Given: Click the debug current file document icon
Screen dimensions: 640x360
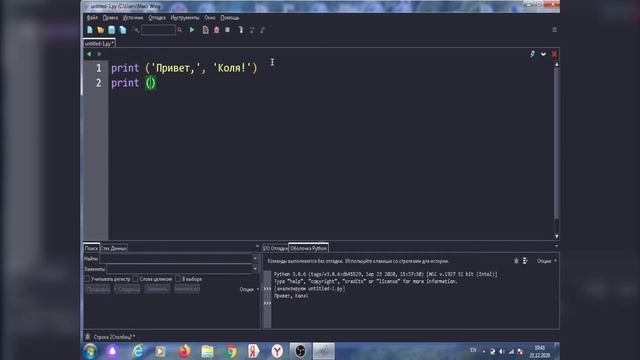Looking at the screenshot, I should click(x=205, y=30).
